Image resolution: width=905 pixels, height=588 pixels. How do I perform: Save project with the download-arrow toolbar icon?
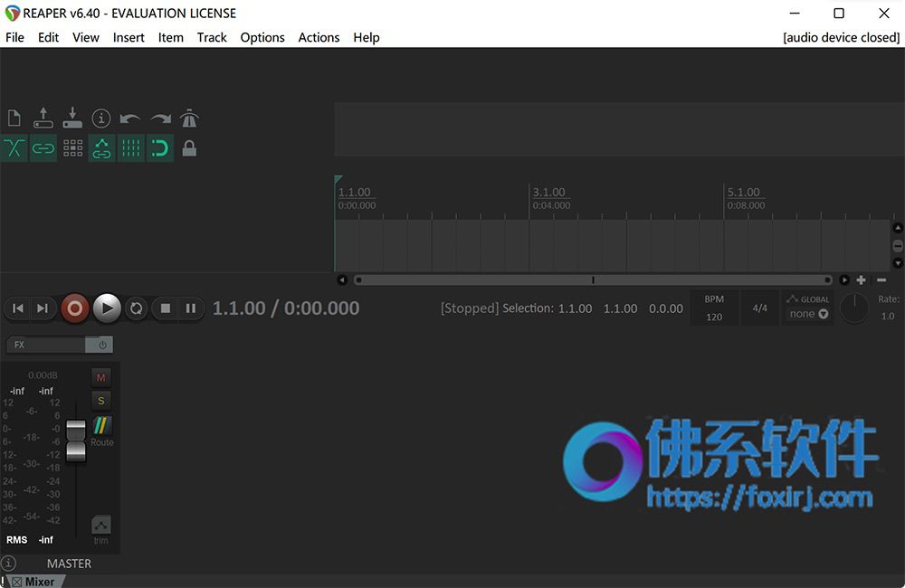[72, 118]
